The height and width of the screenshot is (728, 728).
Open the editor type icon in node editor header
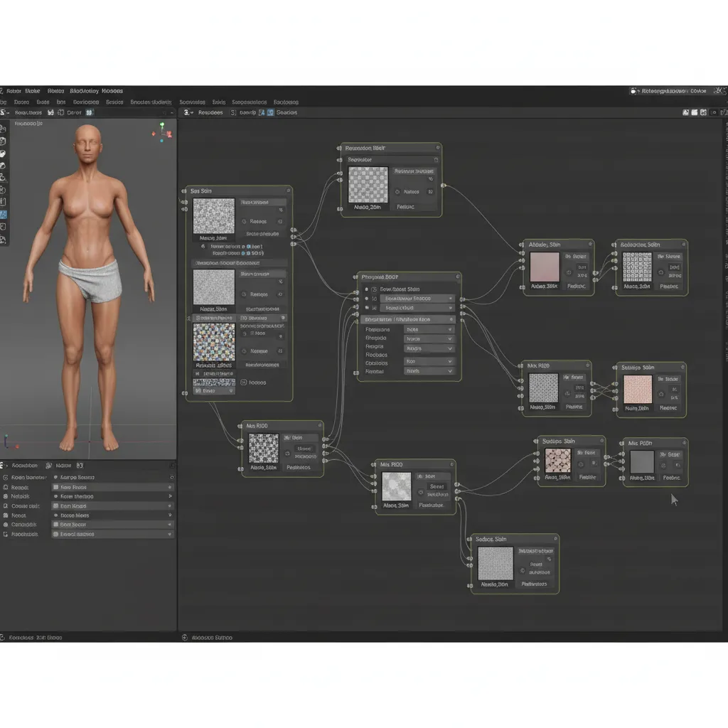click(x=187, y=112)
